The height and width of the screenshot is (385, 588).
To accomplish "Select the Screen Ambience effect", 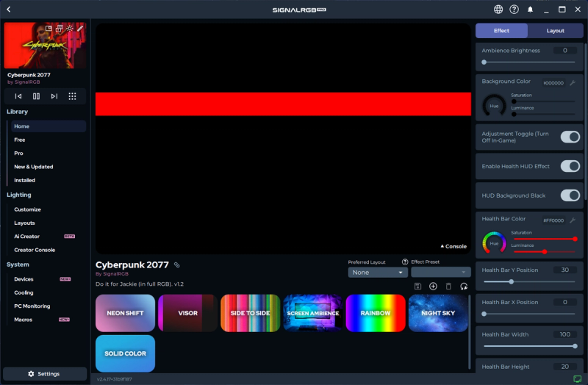I will (313, 313).
